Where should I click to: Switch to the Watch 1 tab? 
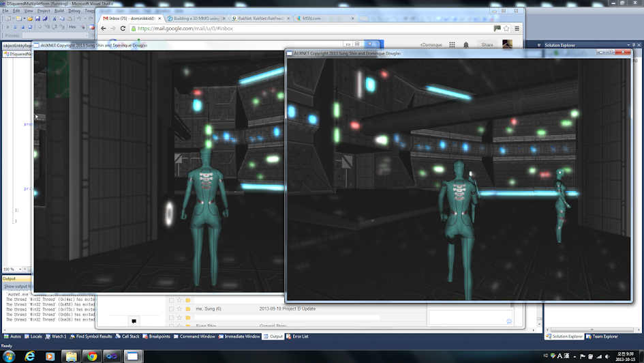[56, 336]
